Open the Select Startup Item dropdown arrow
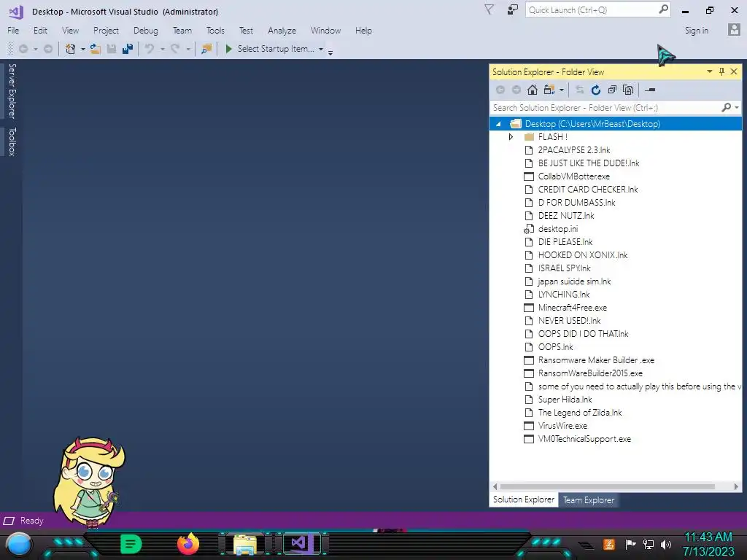 pos(321,49)
